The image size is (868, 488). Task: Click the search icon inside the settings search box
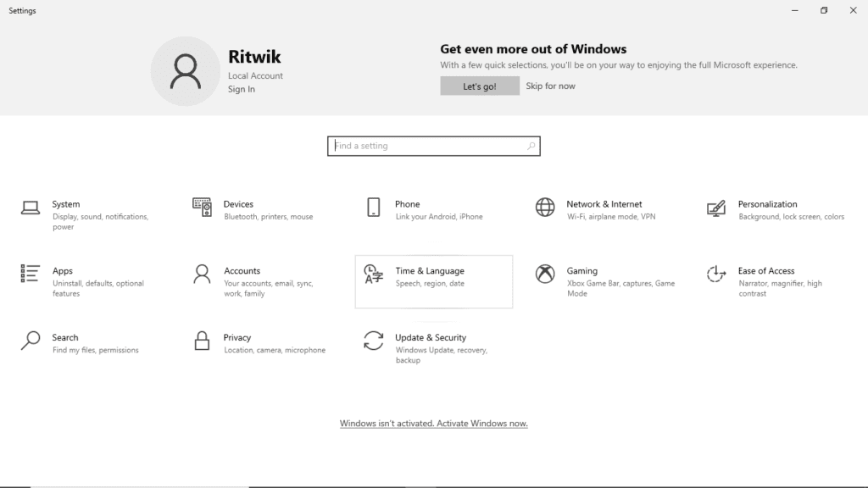coord(531,145)
